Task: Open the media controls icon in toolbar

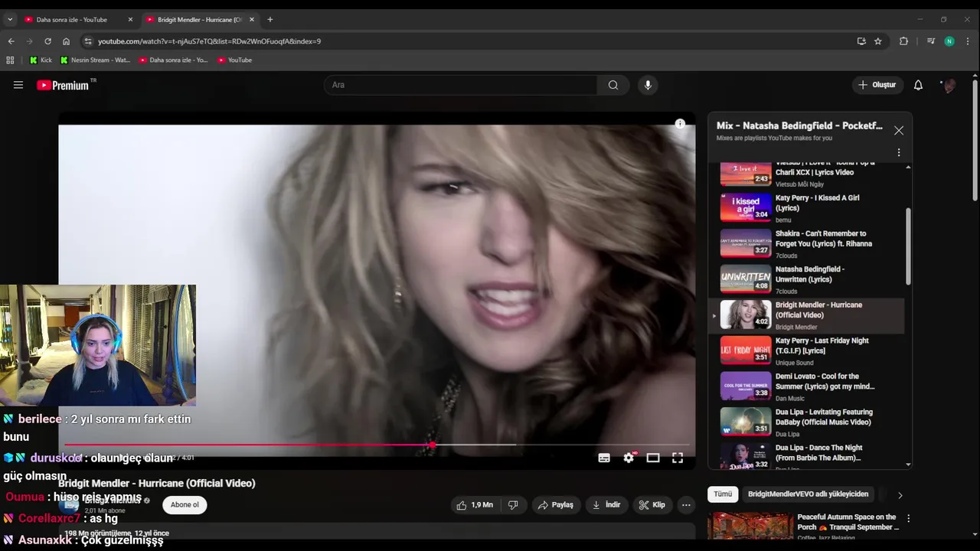Action: click(931, 41)
